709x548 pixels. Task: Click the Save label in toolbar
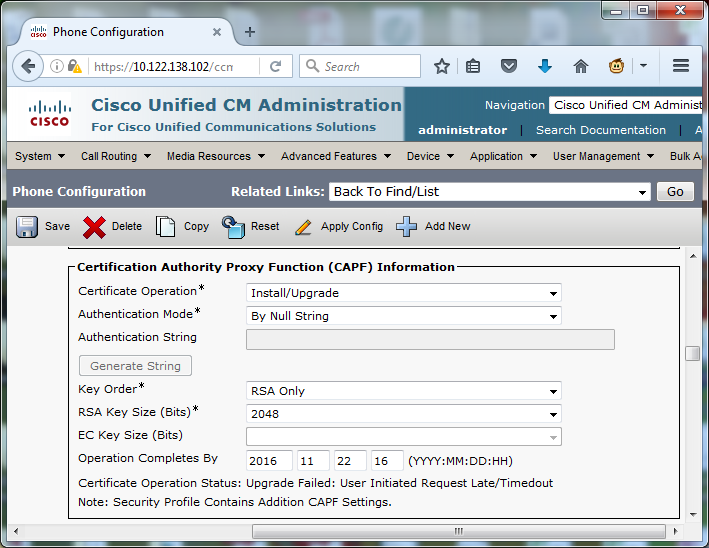pyautogui.click(x=57, y=227)
